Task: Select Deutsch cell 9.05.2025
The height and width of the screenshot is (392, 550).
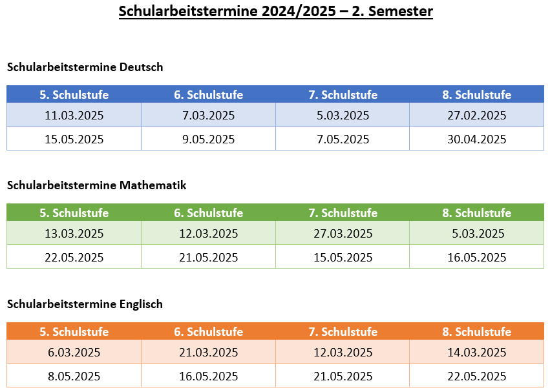Action: [x=208, y=139]
